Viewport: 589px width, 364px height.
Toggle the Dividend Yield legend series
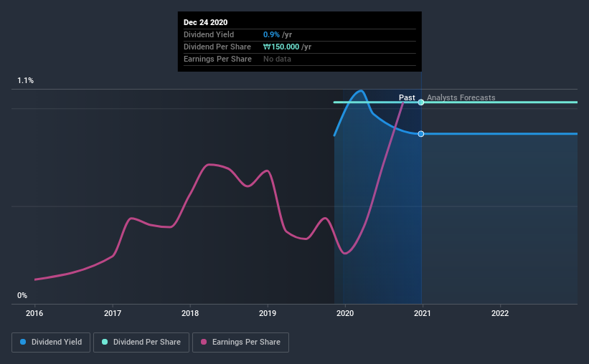pos(51,343)
